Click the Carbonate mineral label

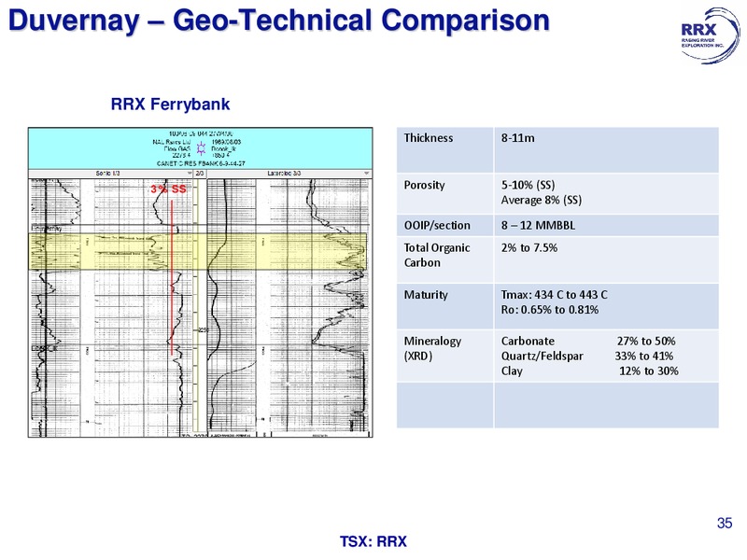click(528, 341)
